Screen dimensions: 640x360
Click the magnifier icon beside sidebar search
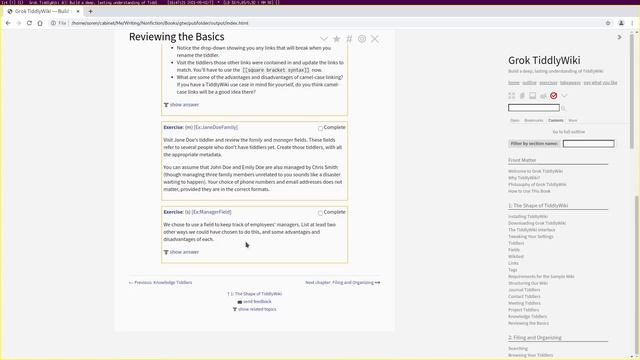tap(564, 108)
